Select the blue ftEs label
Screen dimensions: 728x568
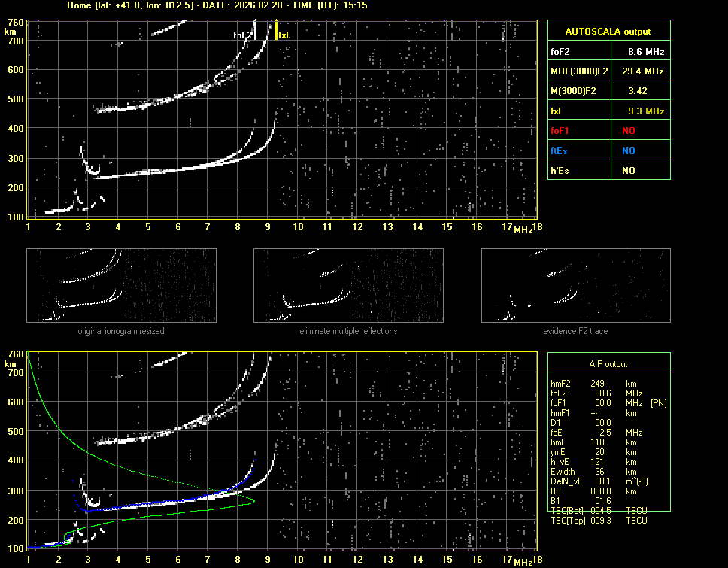coord(559,150)
